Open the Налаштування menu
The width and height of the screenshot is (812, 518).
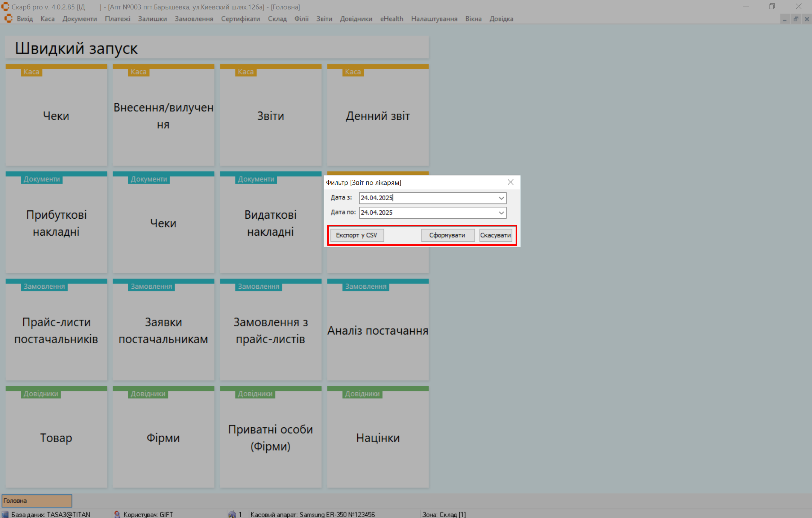click(434, 19)
